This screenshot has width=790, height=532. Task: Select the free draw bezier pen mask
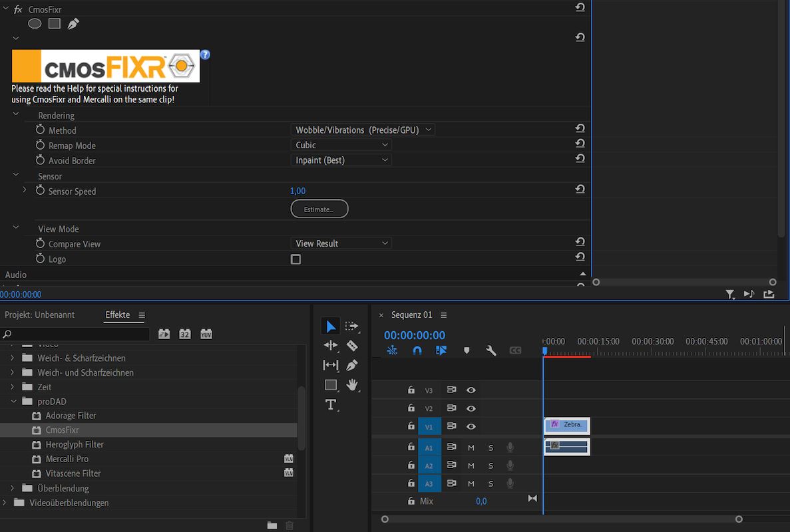click(x=74, y=24)
